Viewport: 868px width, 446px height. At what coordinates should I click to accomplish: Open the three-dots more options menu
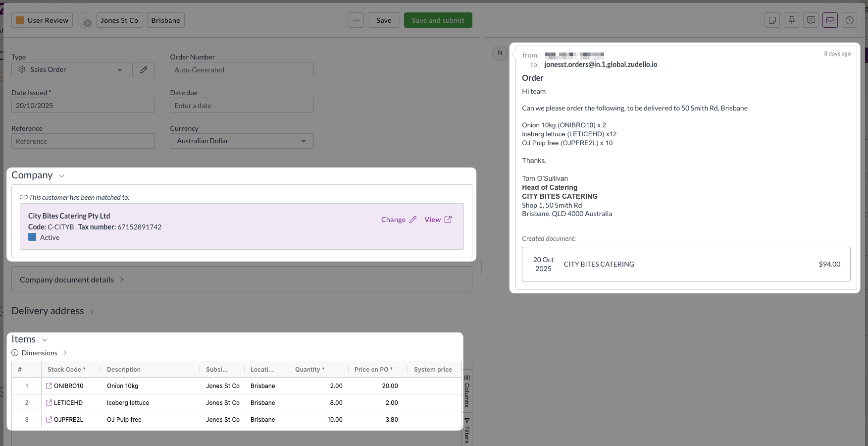click(356, 20)
